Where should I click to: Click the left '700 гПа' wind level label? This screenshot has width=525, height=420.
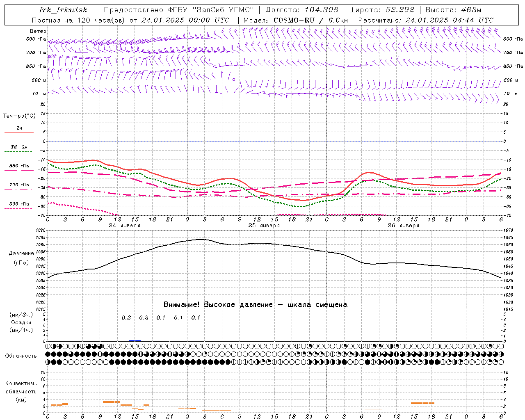[36, 52]
